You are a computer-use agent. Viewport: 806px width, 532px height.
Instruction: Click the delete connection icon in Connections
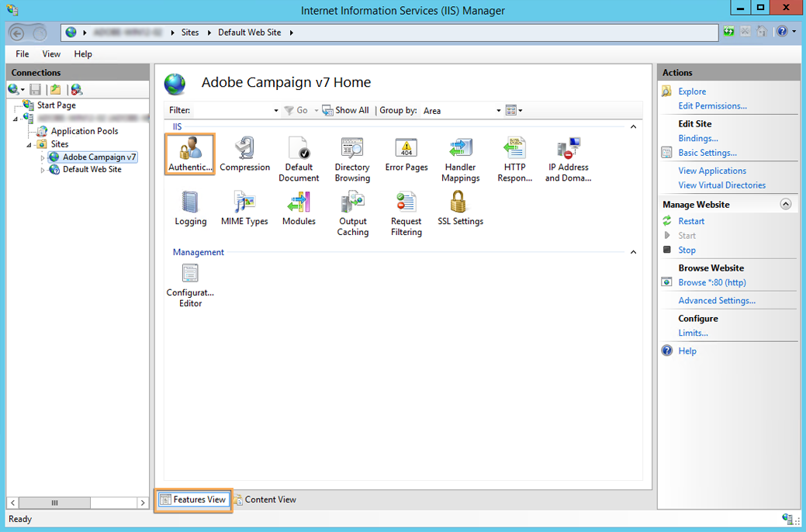(x=76, y=89)
